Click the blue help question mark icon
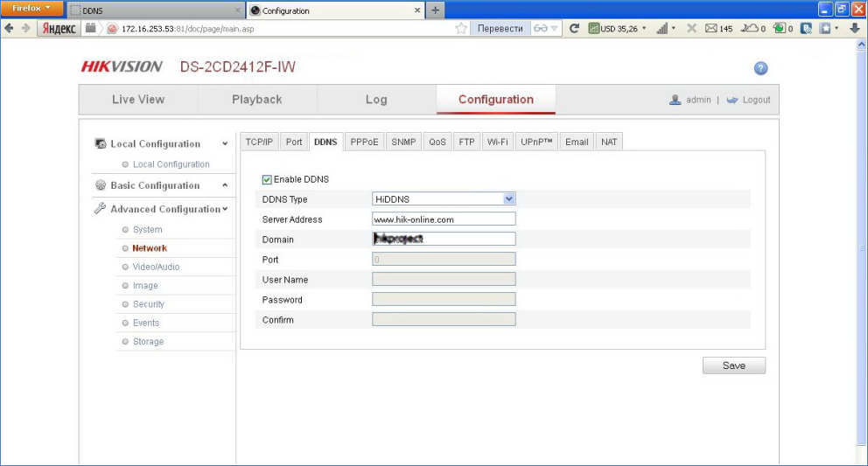The width and height of the screenshot is (868, 466). (760, 68)
